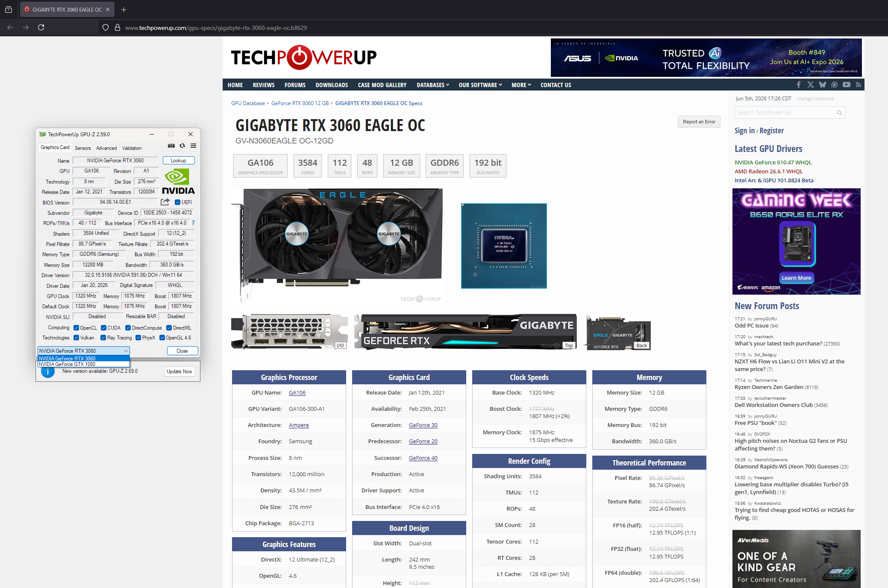Expand the MORE nav menu
Screen dimensions: 888x588
click(521, 85)
